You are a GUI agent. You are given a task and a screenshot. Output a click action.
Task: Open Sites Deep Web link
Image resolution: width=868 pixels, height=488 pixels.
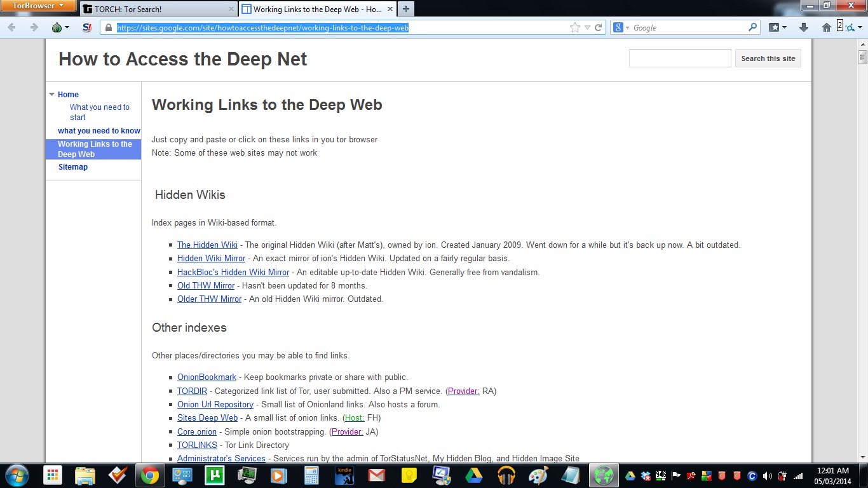pyautogui.click(x=207, y=418)
